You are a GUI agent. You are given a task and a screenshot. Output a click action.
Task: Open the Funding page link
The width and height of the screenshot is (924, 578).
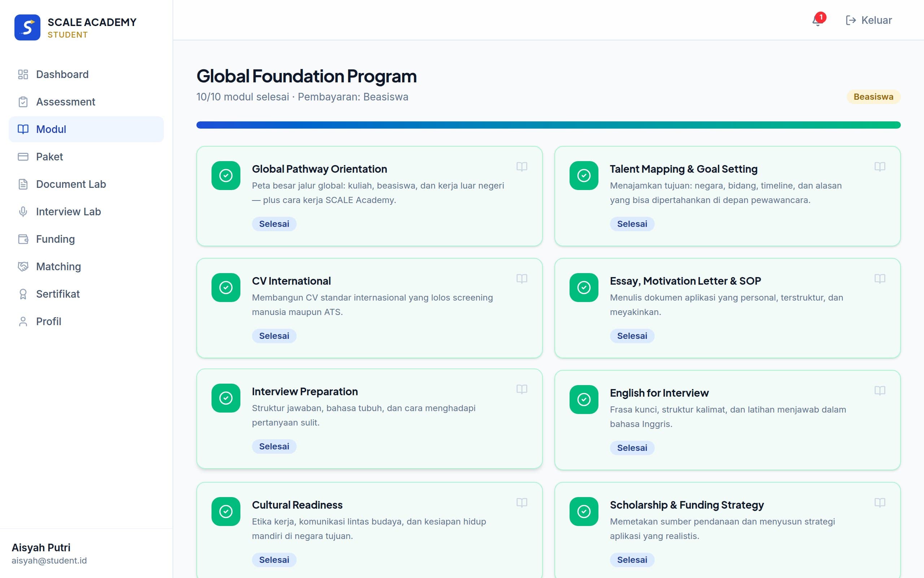[x=86, y=239]
